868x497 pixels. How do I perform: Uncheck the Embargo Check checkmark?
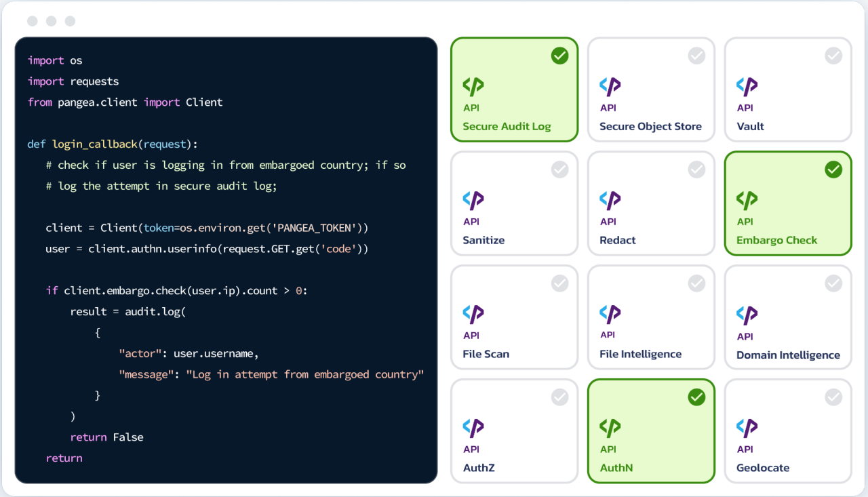833,170
